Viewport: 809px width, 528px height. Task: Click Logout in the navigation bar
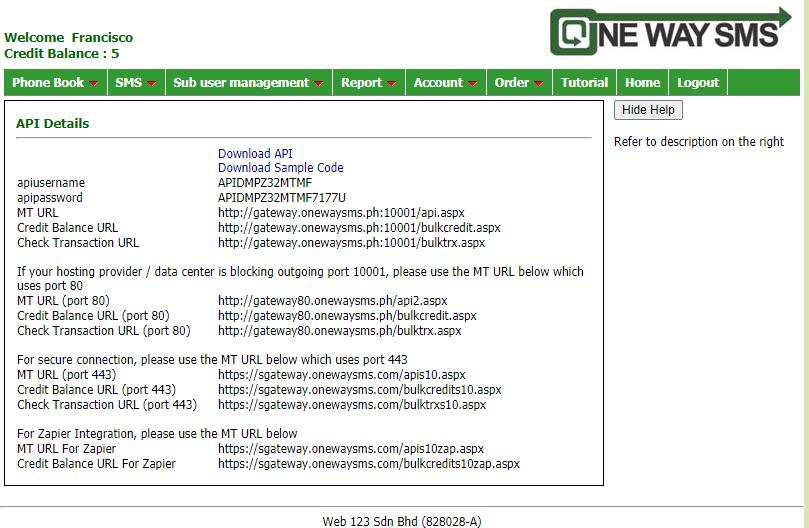point(698,83)
